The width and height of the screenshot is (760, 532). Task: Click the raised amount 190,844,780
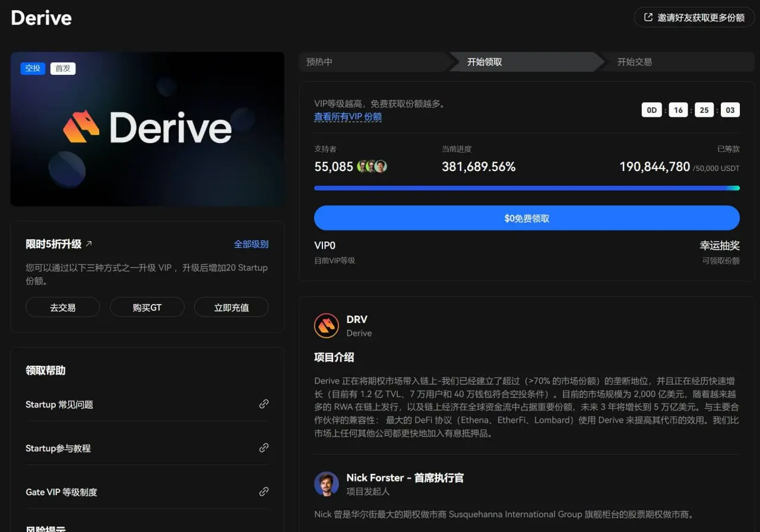[x=655, y=167]
